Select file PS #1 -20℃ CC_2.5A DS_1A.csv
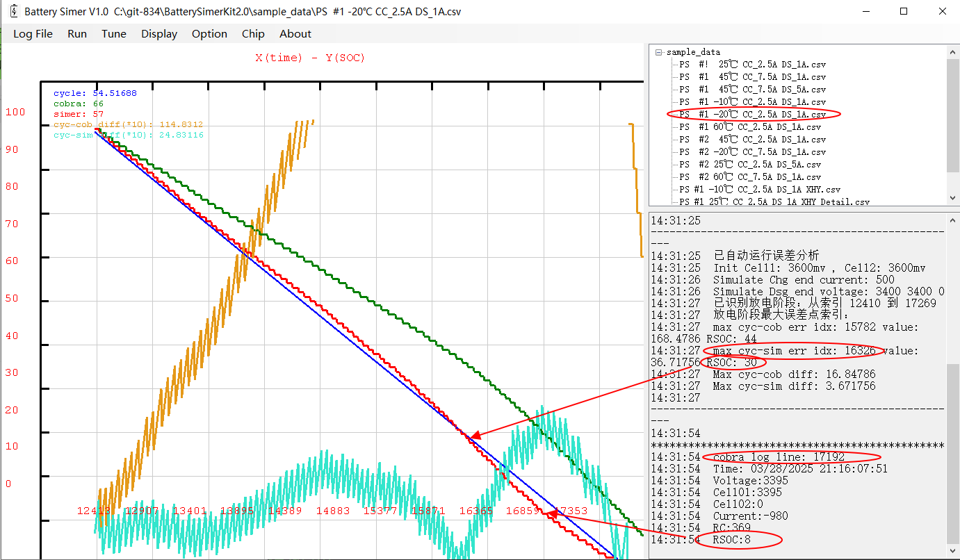 click(x=752, y=115)
